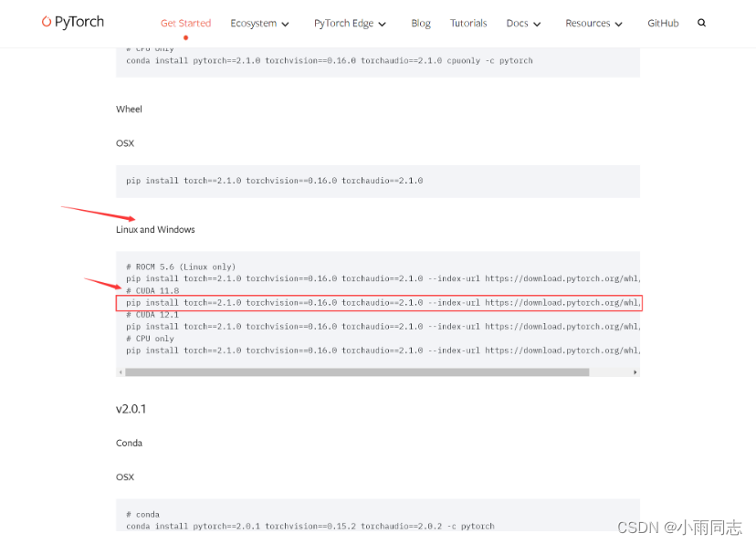Open the search icon
The image size is (756, 544).
(701, 22)
